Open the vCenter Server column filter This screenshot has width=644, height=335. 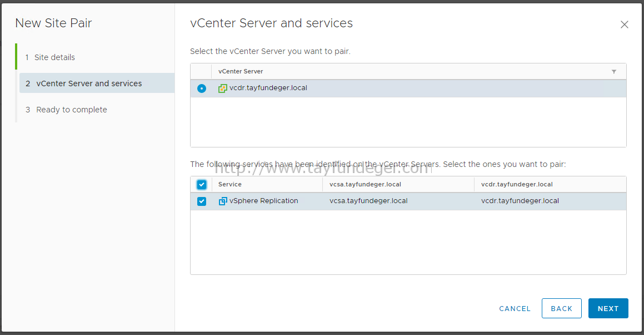pos(613,72)
